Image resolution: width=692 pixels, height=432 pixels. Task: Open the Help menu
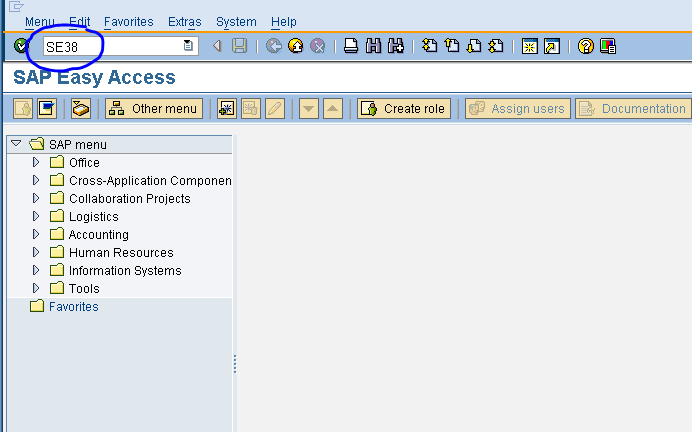(284, 22)
